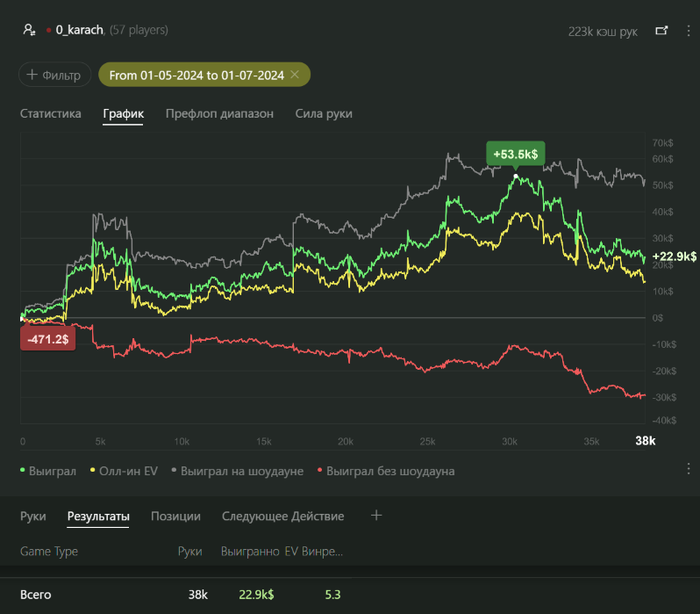700x614 pixels.
Task: Open the 0_karach player name selector
Action: (x=75, y=31)
